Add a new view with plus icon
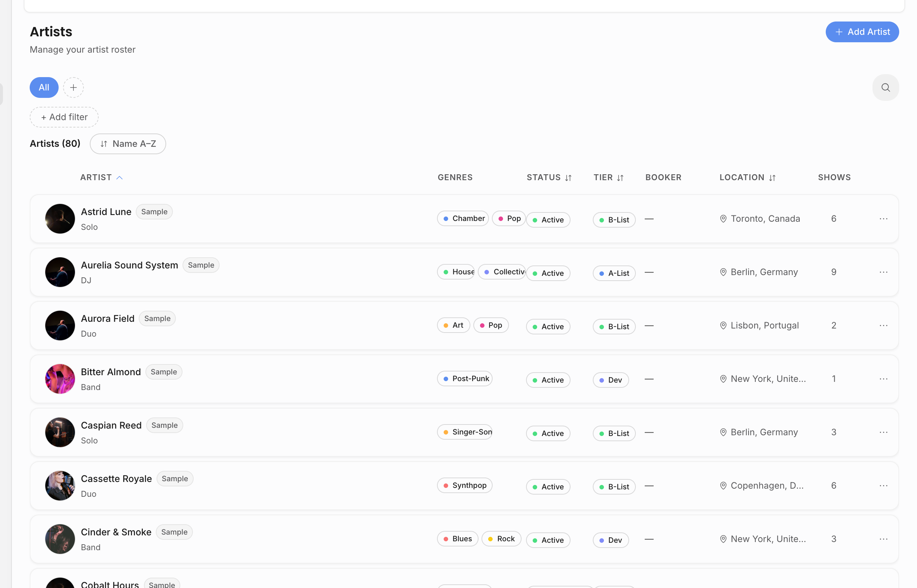 (73, 87)
